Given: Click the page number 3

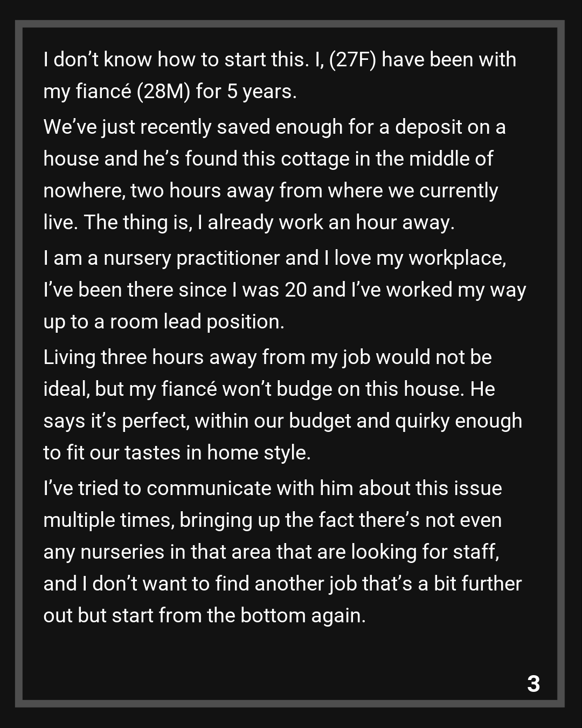Looking at the screenshot, I should [x=533, y=683].
